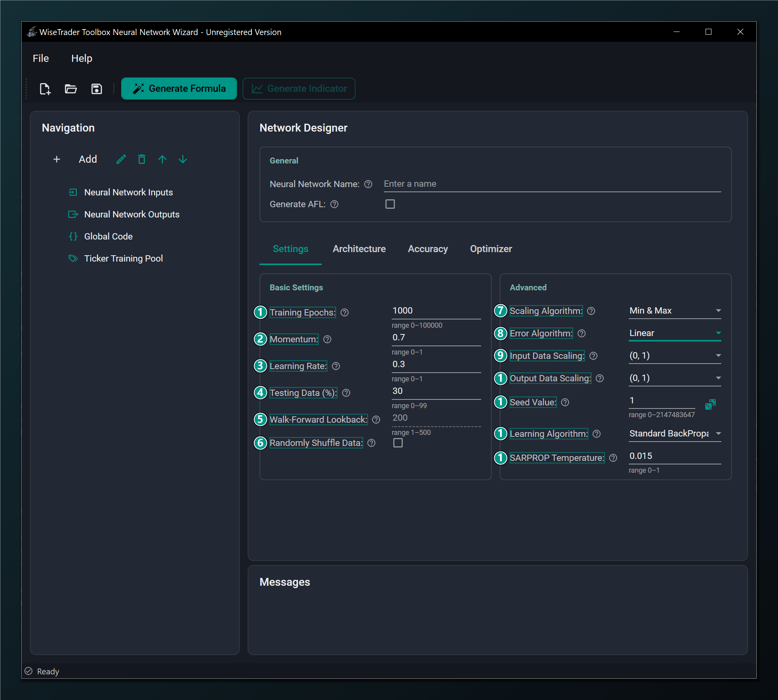Switch to the Optimizer tab

tap(491, 249)
